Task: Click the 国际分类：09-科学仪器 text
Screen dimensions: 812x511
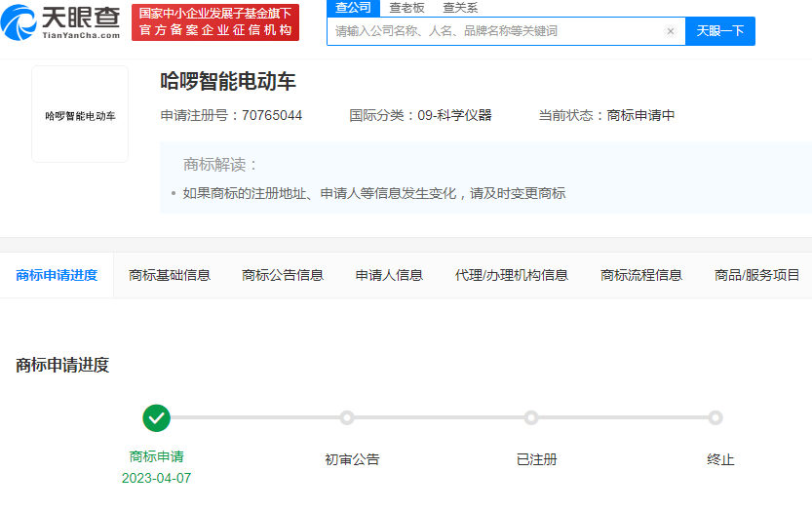Action: [420, 115]
